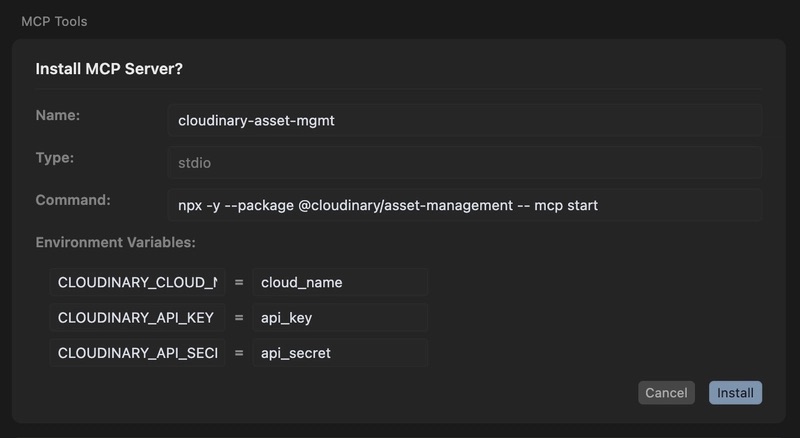The width and height of the screenshot is (800, 438).
Task: Select the CLOUDINARY_API_SECRET variable key field
Action: 138,353
